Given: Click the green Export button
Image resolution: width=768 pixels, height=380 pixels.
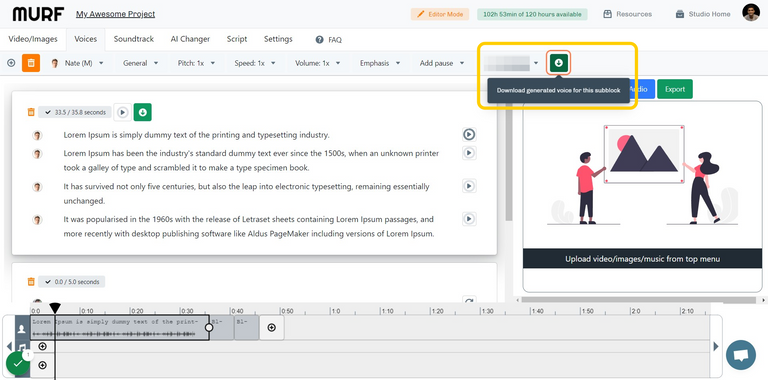Looking at the screenshot, I should pyautogui.click(x=674, y=89).
